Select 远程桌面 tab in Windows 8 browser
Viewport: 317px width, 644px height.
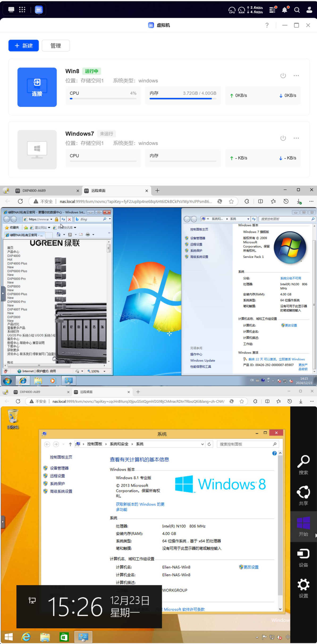click(102, 392)
